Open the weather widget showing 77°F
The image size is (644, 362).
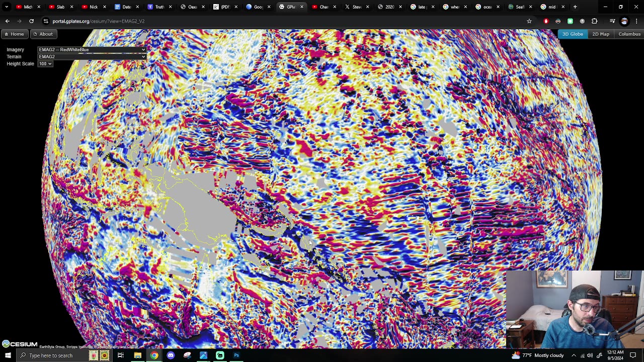[538, 355]
